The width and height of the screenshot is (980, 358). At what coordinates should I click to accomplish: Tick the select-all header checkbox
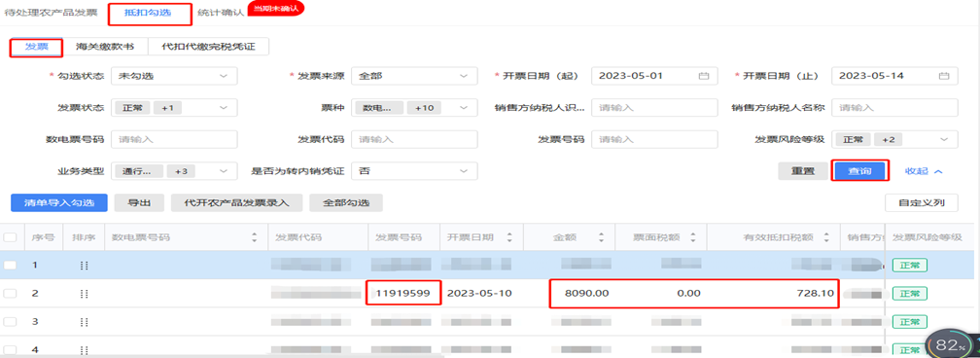(x=10, y=237)
